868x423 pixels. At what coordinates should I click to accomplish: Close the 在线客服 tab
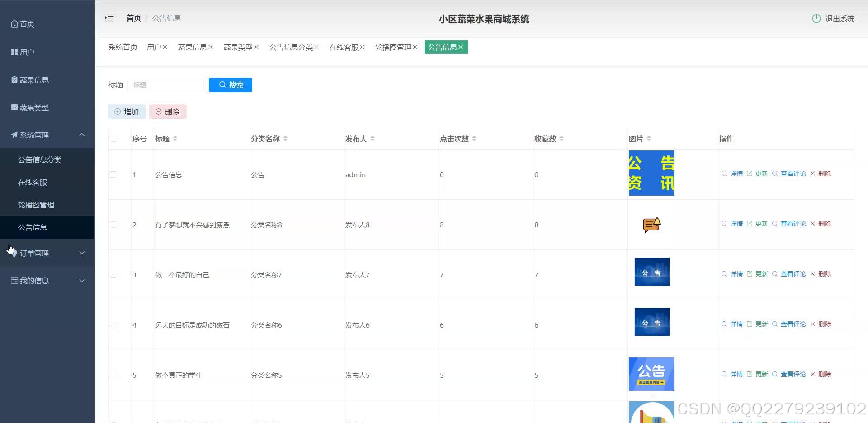(x=363, y=47)
